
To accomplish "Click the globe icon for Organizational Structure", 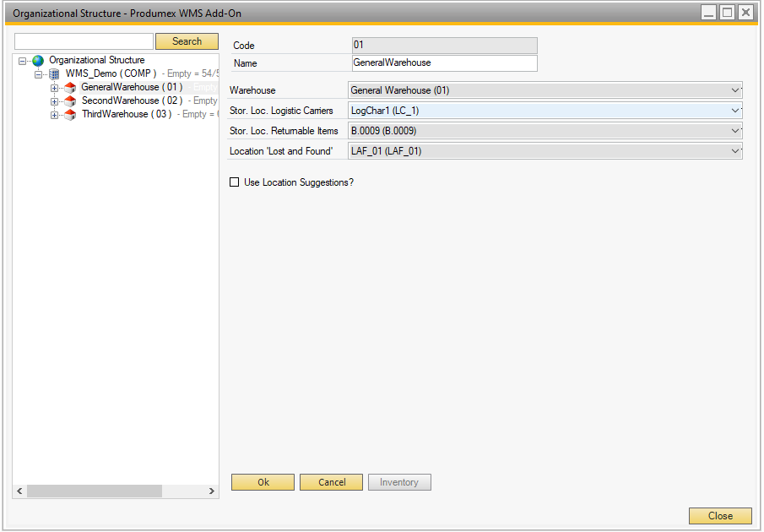I will [38, 61].
